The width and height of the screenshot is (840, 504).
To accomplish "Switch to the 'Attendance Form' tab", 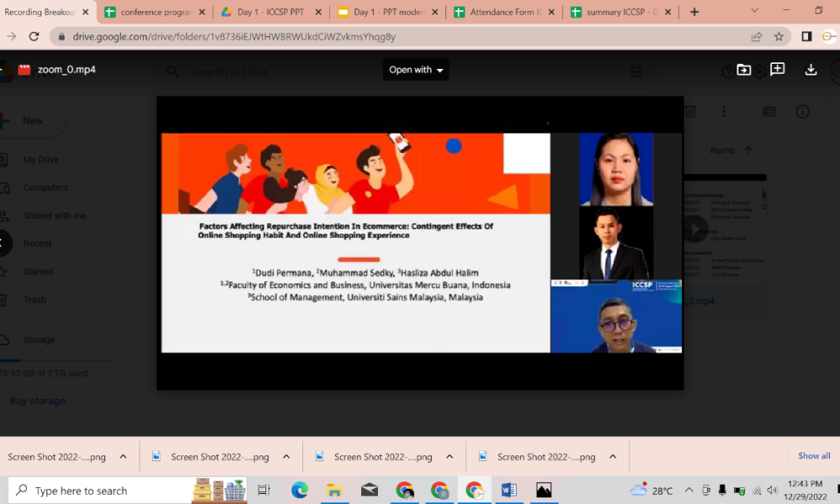I will tap(504, 12).
